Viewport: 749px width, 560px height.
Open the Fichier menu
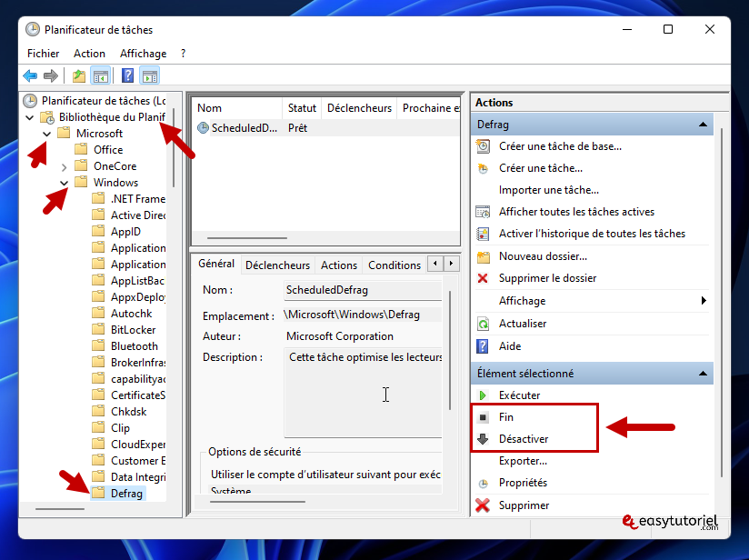[x=44, y=54]
